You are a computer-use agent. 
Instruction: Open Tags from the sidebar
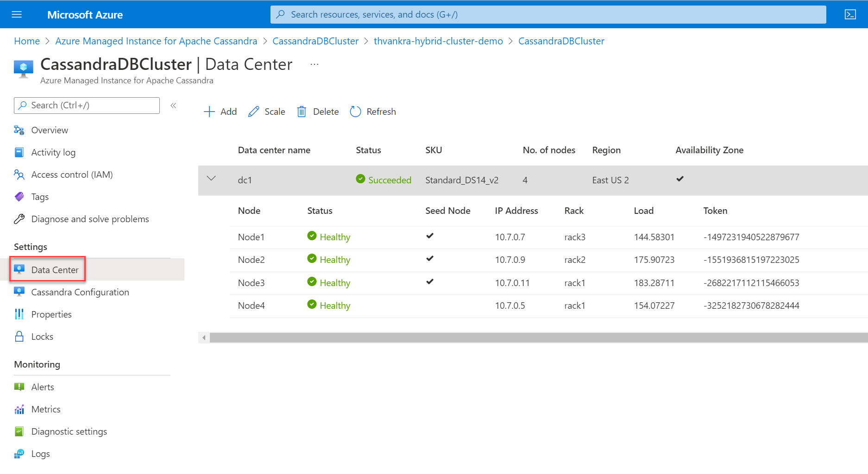click(x=40, y=197)
